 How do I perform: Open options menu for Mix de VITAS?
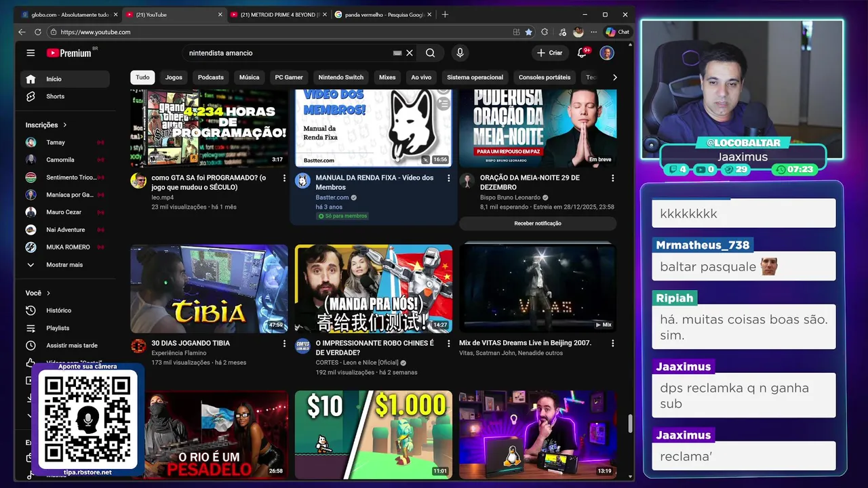click(612, 344)
